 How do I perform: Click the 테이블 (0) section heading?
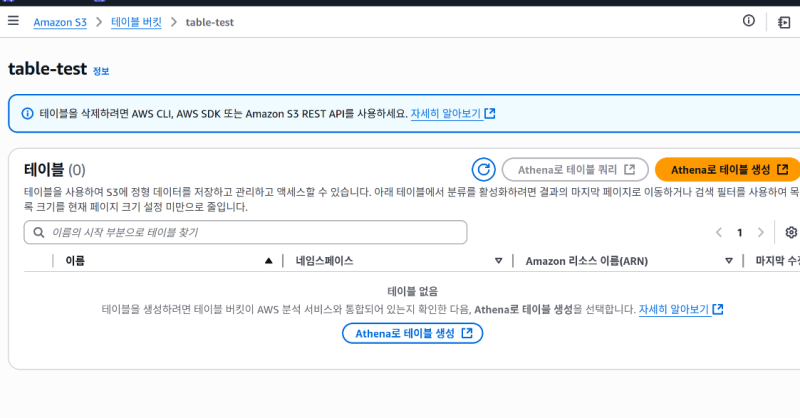55,169
